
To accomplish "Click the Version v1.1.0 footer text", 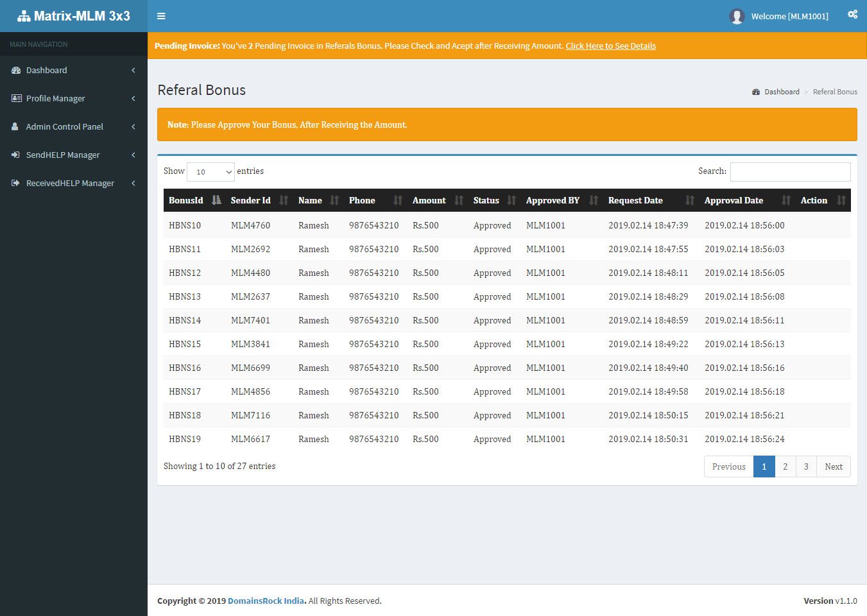I will point(830,601).
